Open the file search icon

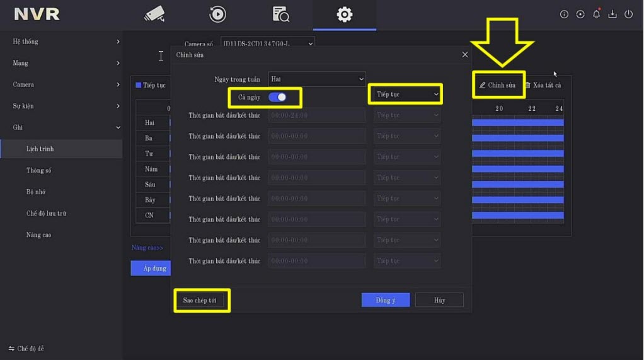[x=281, y=14]
